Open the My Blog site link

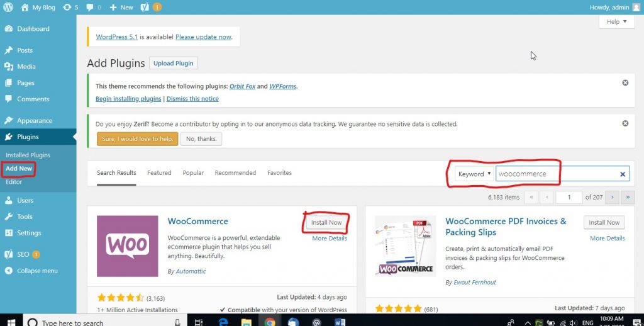tap(38, 8)
